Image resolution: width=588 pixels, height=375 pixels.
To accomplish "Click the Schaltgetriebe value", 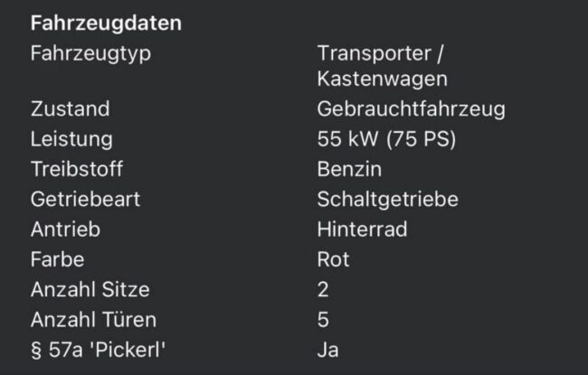I will 388,200.
